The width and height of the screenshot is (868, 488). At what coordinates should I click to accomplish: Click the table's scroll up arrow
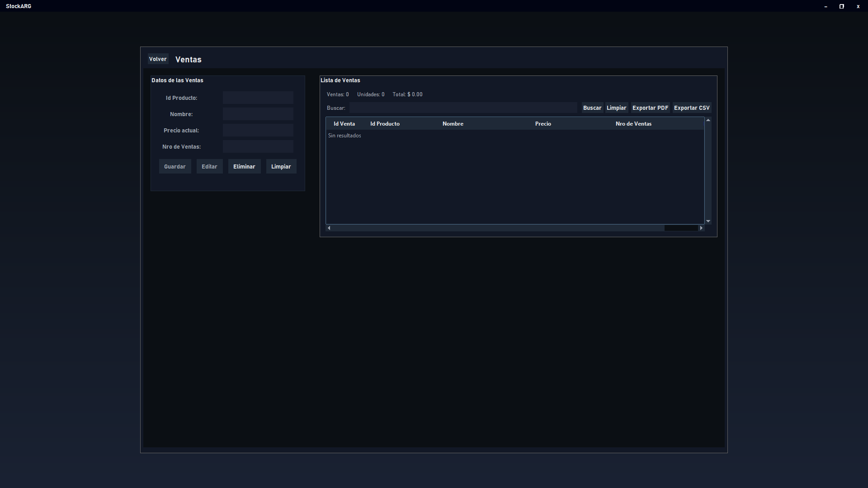(x=708, y=120)
